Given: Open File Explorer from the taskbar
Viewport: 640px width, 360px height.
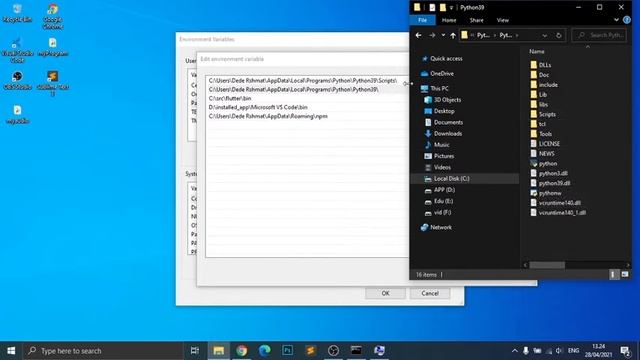Looking at the screenshot, I should tap(218, 351).
